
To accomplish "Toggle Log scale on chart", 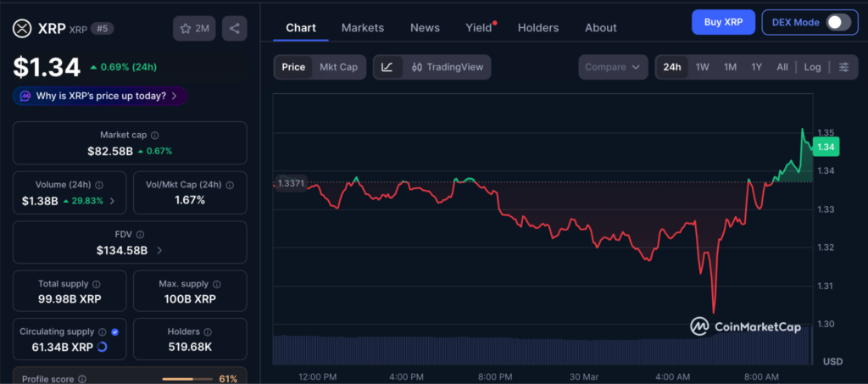I will [x=812, y=67].
